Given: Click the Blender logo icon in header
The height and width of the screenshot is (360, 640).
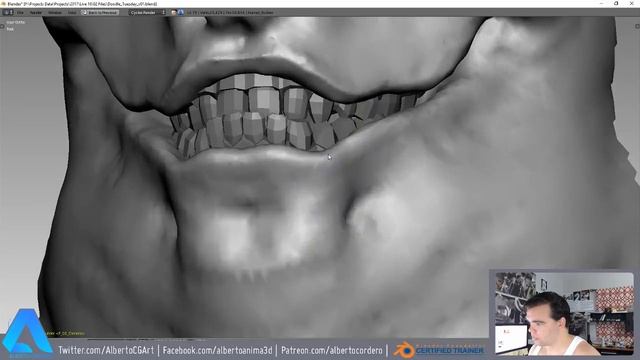Looking at the screenshot, I should 181,12.
